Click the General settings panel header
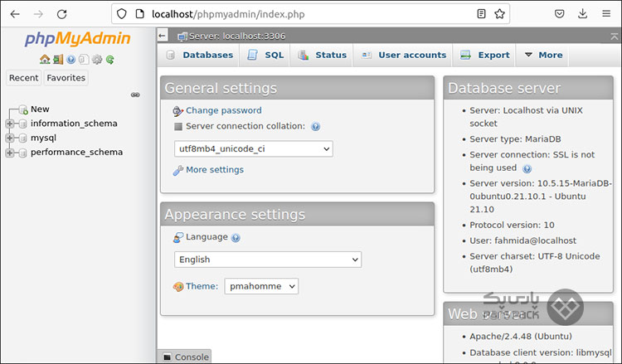The height and width of the screenshot is (364, 622). [298, 88]
